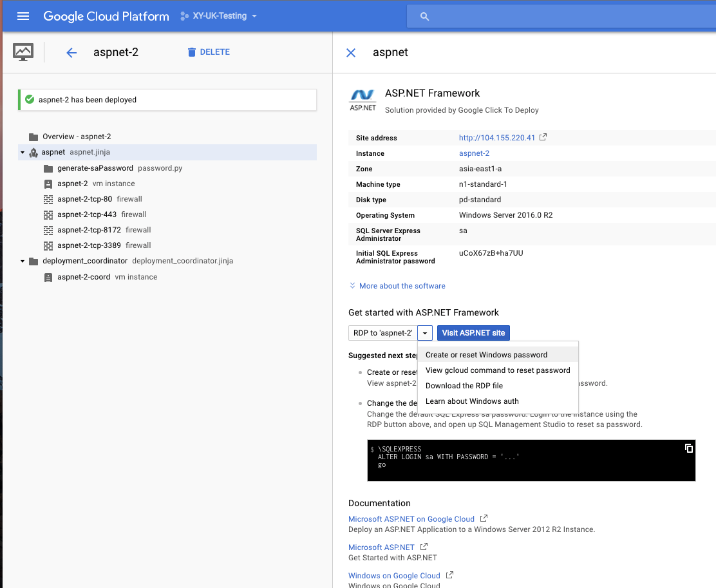
Task: Collapse the deployment_coordinator tree node
Action: tap(23, 261)
